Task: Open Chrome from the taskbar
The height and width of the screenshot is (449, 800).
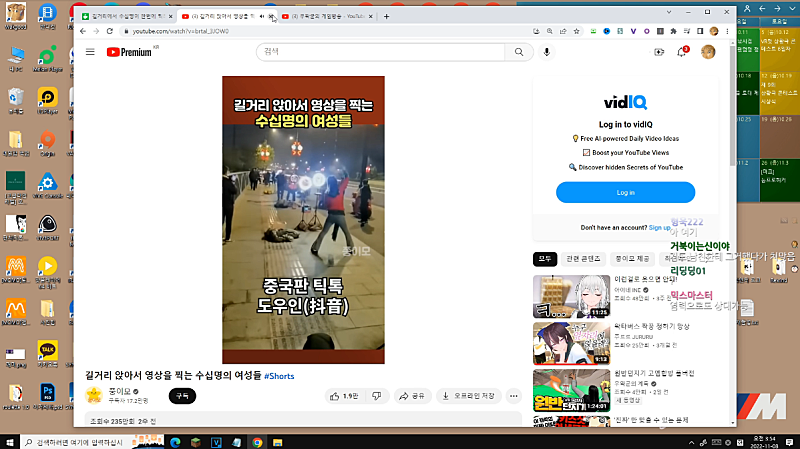Action: [x=257, y=442]
